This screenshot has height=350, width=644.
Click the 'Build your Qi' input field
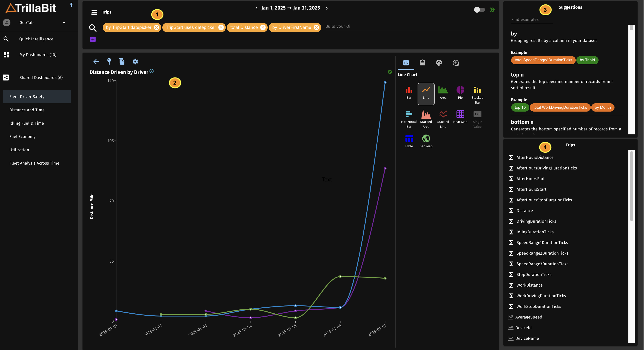(395, 26)
